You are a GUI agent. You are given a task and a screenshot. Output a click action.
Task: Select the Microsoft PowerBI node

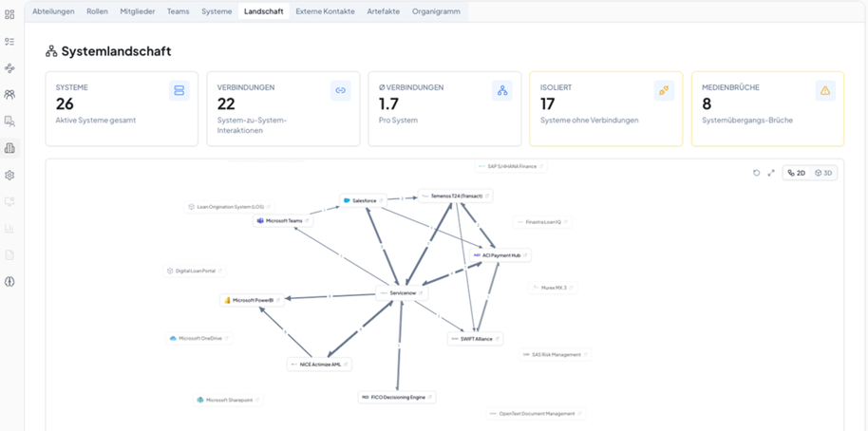point(253,300)
